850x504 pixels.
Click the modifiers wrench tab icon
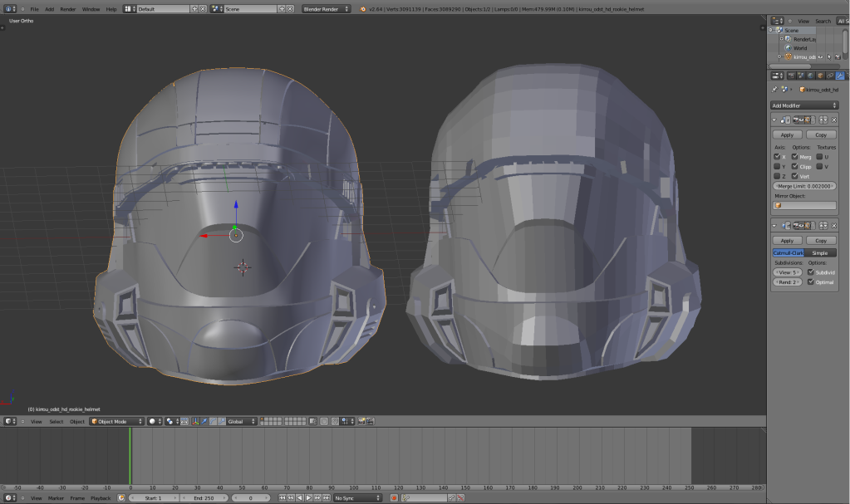840,76
